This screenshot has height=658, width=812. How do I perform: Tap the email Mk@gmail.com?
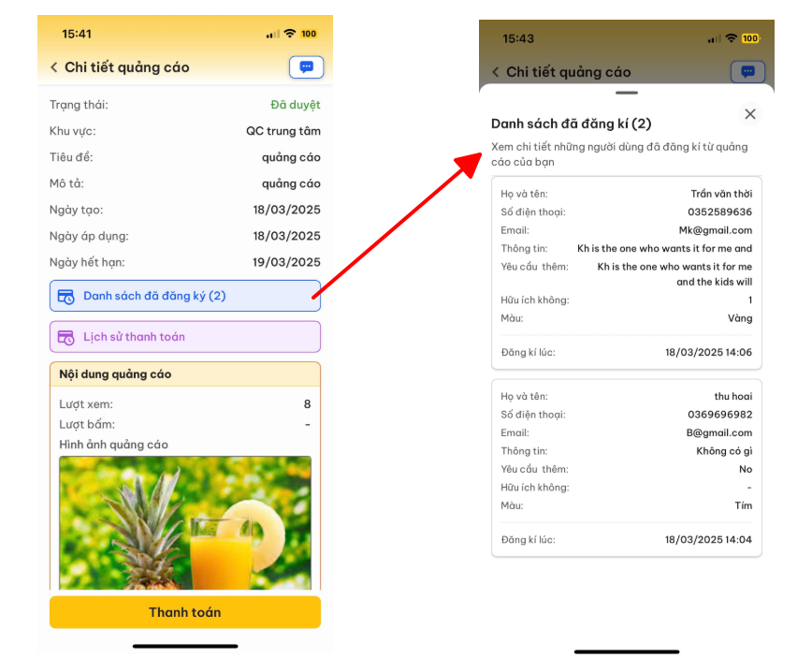tap(715, 230)
